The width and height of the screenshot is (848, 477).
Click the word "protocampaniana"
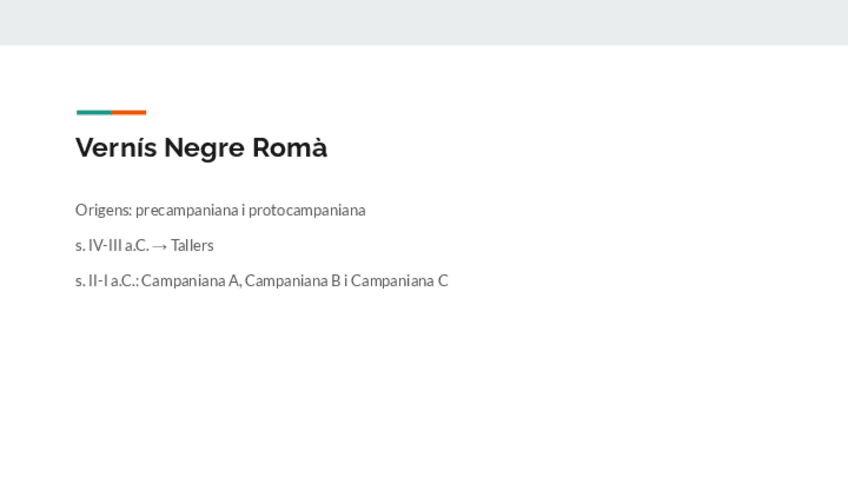[307, 210]
